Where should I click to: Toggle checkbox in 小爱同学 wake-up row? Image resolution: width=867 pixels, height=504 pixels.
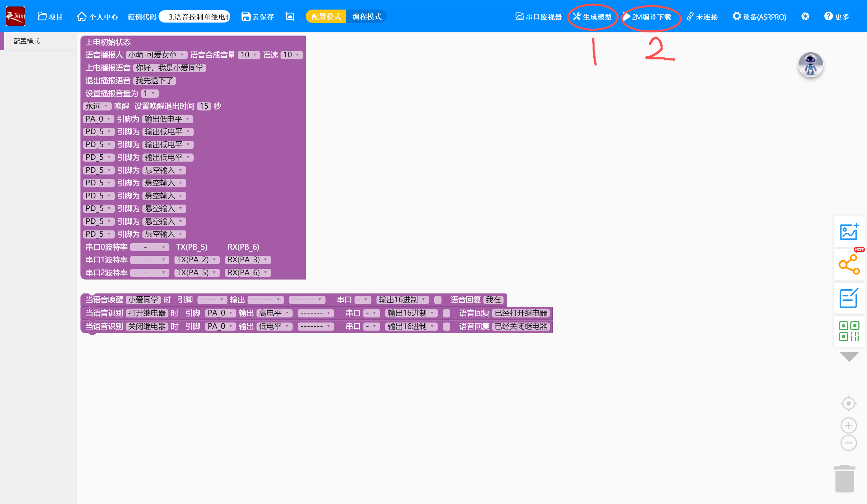(x=438, y=300)
